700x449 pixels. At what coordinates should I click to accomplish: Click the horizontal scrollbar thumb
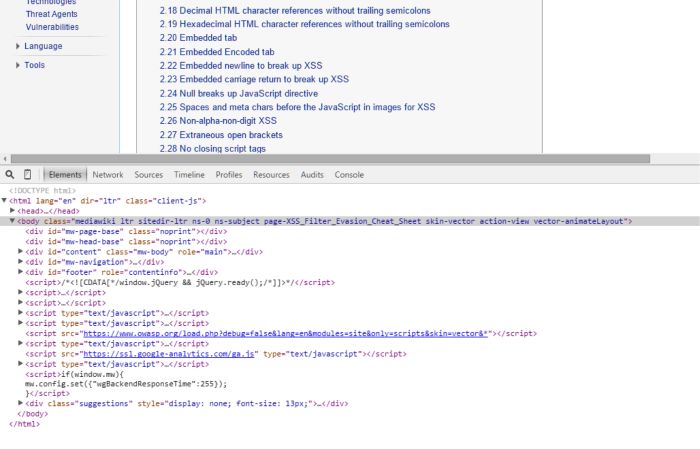[x=330, y=159]
